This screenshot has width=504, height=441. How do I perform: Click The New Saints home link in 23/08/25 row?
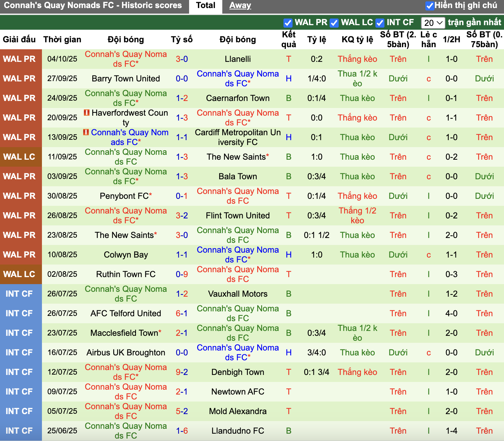click(124, 235)
